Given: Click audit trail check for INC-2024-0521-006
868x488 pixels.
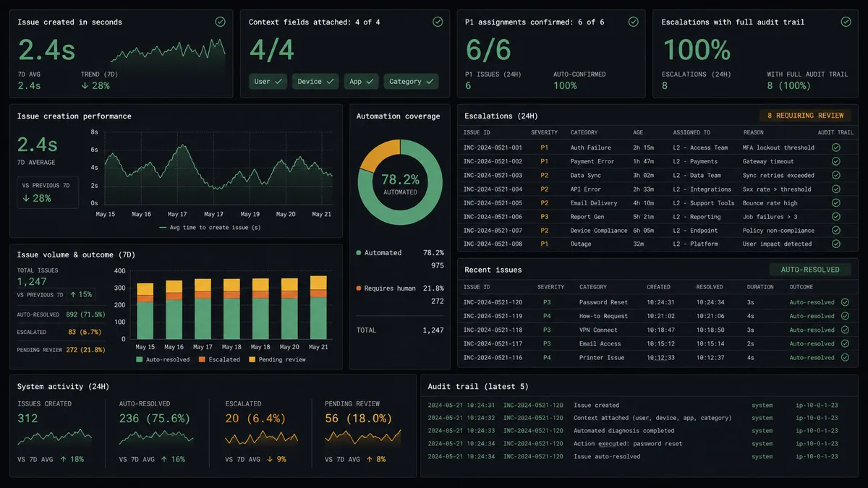Looking at the screenshot, I should pyautogui.click(x=836, y=217).
